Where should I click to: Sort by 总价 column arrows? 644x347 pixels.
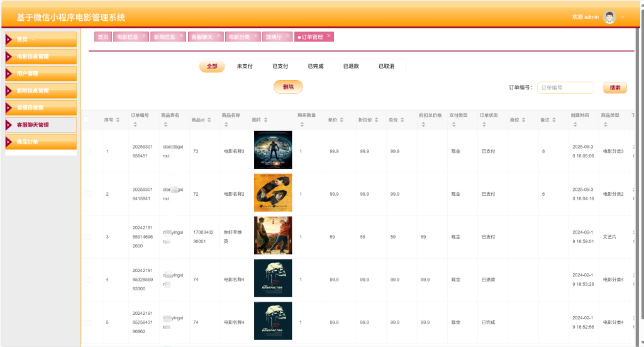pyautogui.click(x=402, y=120)
